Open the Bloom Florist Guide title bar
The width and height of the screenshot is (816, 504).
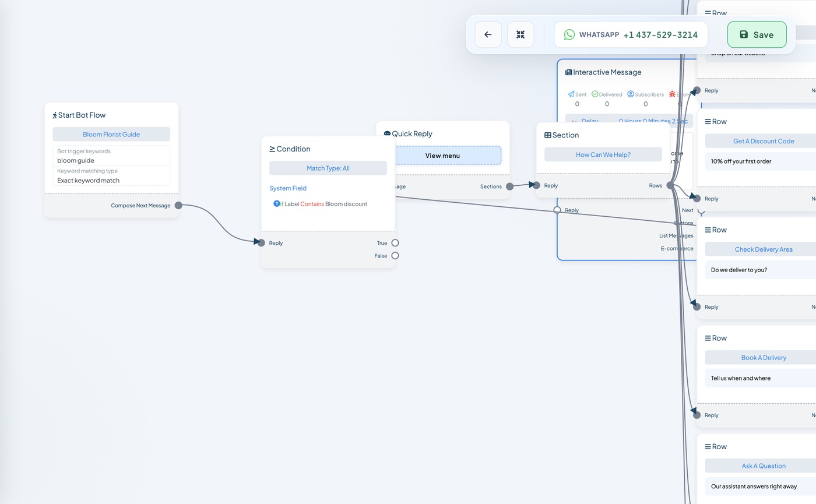[111, 135]
